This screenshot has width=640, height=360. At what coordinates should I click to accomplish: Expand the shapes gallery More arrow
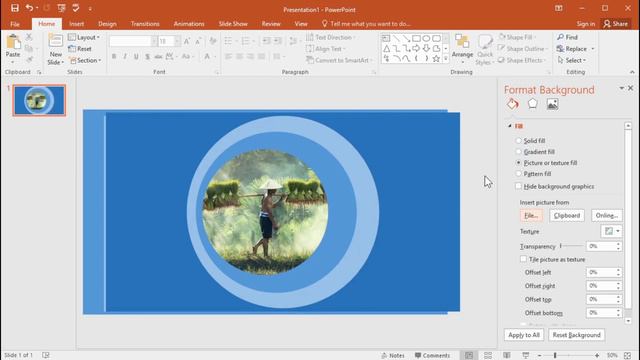coord(446,59)
